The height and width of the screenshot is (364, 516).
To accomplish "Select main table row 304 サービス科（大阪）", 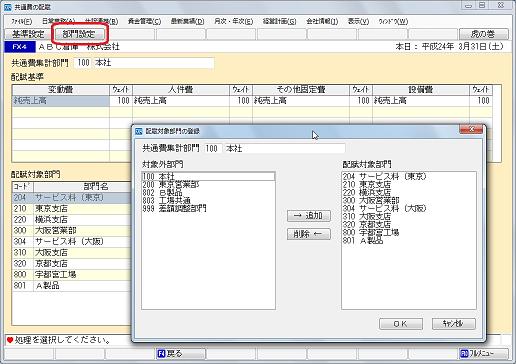I will [x=72, y=241].
